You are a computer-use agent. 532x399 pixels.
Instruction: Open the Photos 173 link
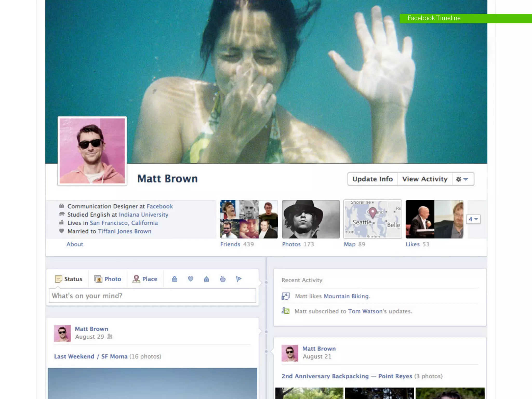pos(298,244)
